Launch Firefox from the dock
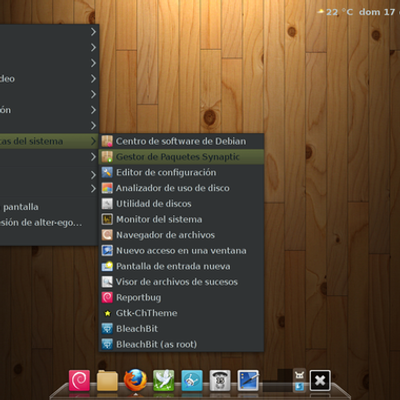Screen dimensions: 400x400 click(135, 380)
